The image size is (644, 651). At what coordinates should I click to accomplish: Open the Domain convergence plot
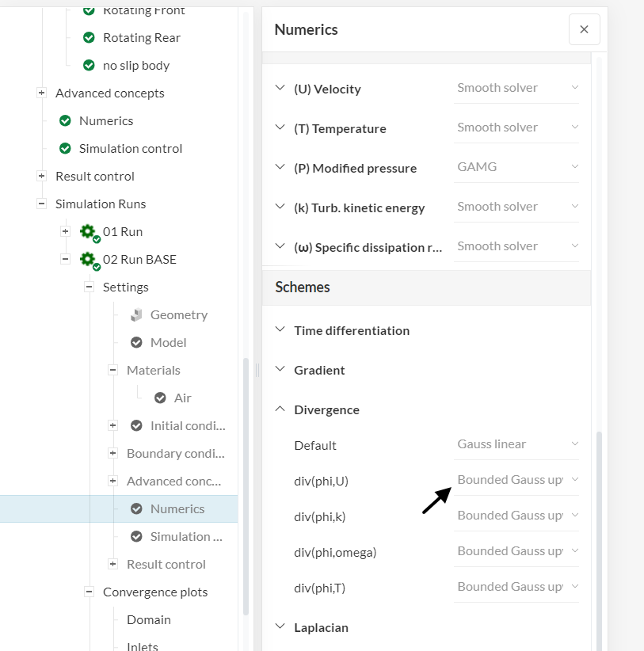(149, 620)
